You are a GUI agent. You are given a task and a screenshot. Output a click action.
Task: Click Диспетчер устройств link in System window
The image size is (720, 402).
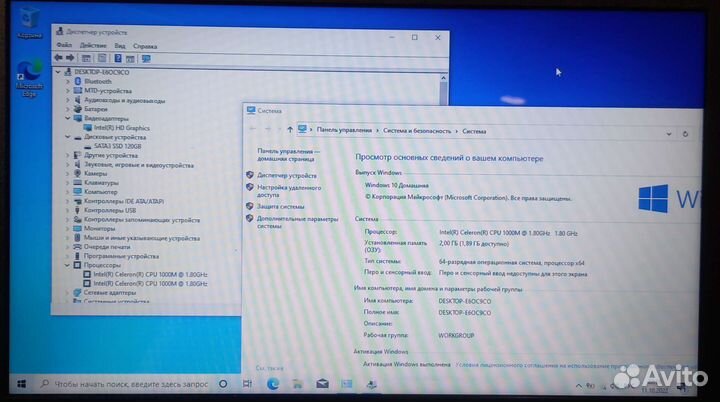pos(287,176)
